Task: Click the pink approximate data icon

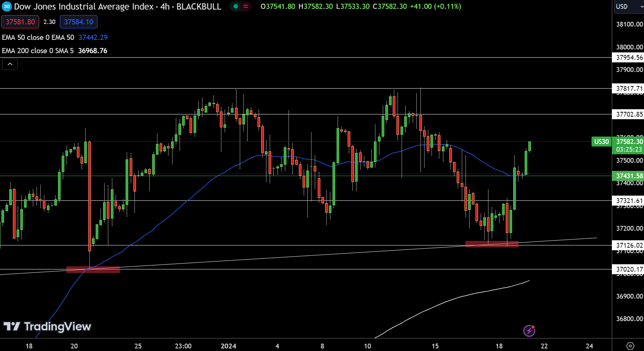Action: pos(246,6)
